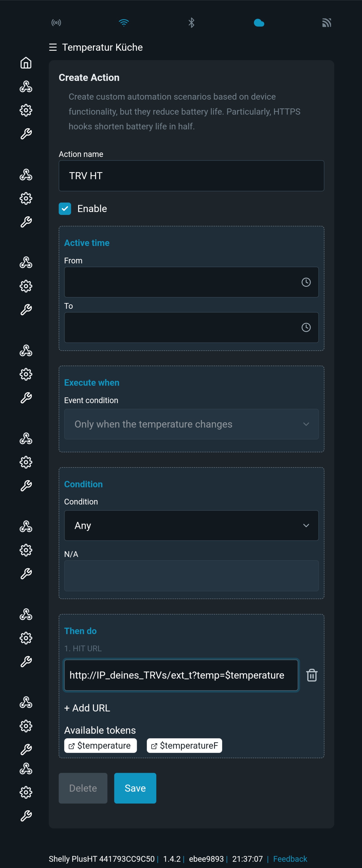Open the hamburger menu beside Temperatur Küche
The height and width of the screenshot is (868, 362).
[x=53, y=47]
